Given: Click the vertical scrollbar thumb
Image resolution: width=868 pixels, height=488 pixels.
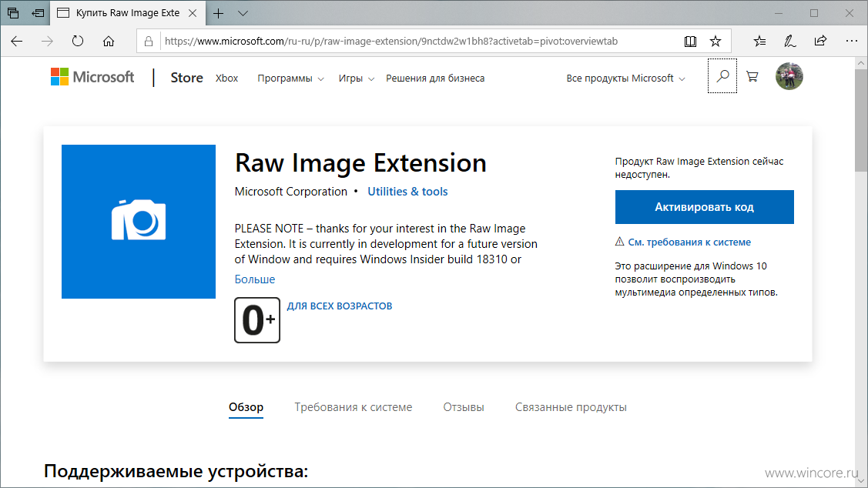Looking at the screenshot, I should tap(861, 119).
